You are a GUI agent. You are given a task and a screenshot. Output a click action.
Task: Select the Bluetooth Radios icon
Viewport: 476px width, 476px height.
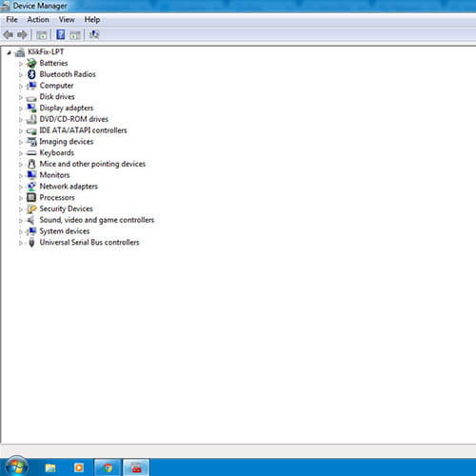31,74
